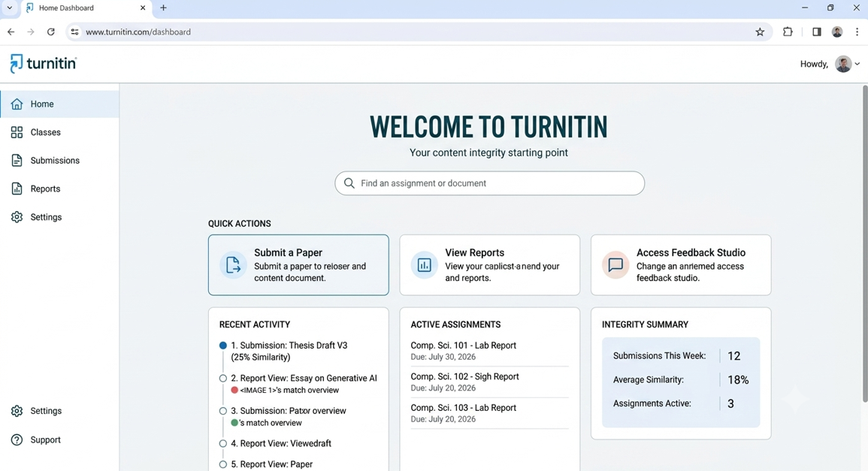Click the search magnifier icon
This screenshot has height=471, width=868.
[349, 183]
